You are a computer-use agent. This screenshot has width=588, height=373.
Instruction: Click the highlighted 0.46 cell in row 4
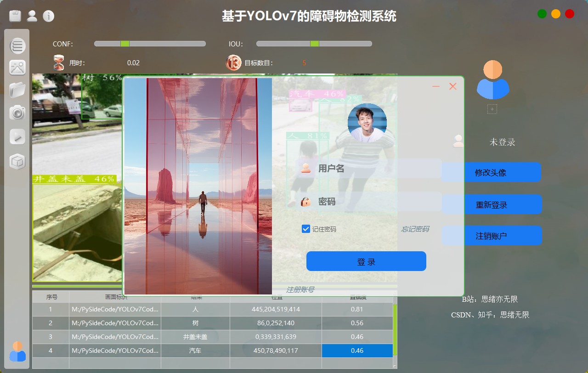click(x=357, y=350)
